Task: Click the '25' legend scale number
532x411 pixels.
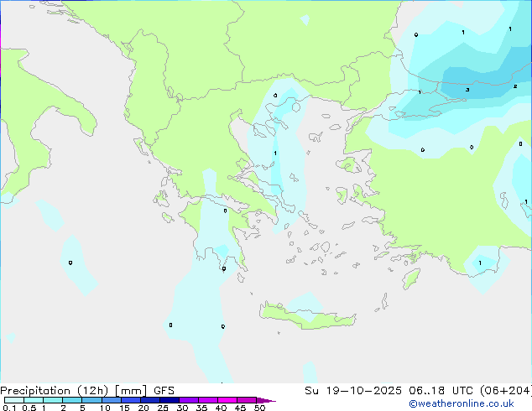Action: point(163,408)
